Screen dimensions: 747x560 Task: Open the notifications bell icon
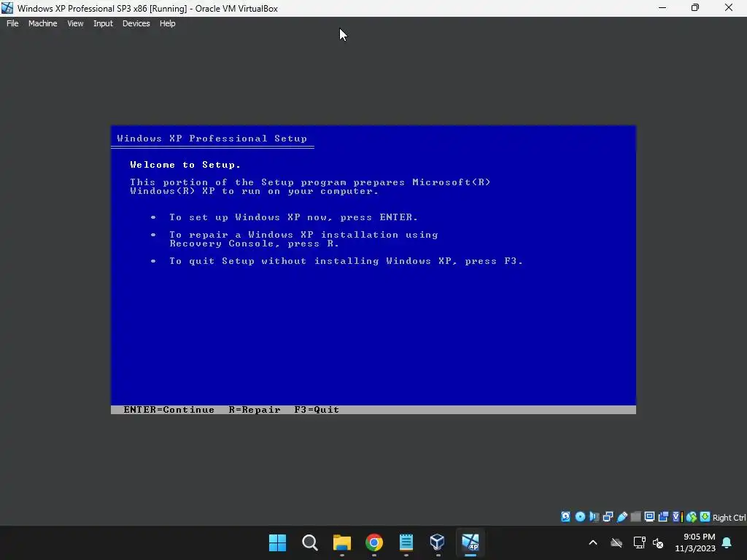pos(727,542)
